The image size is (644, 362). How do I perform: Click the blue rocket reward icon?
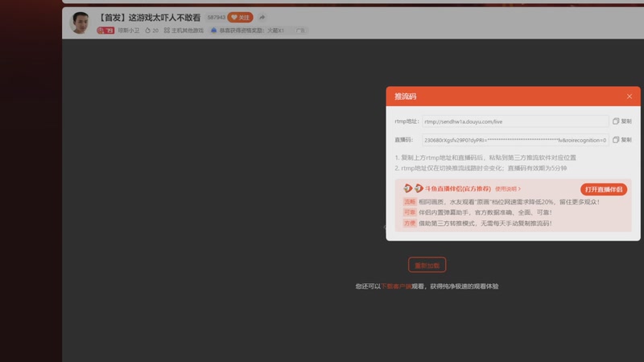tap(213, 31)
